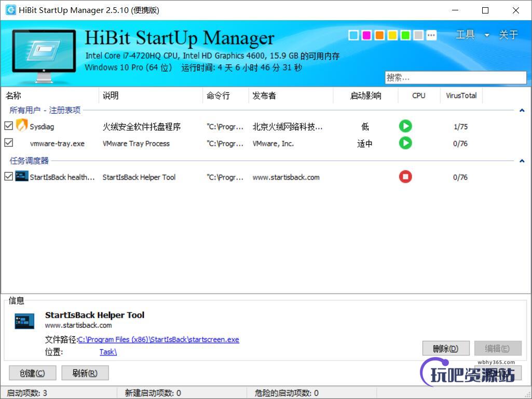532x399 pixels.
Task: Click VMware Tray Process description
Action: [136, 144]
